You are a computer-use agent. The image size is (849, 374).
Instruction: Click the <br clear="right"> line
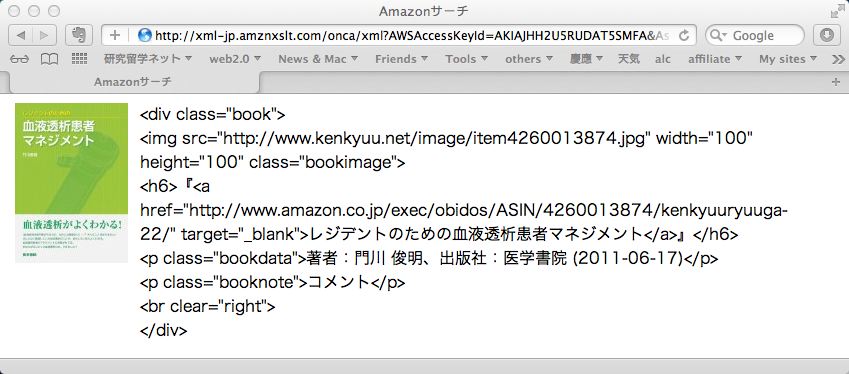(207, 306)
